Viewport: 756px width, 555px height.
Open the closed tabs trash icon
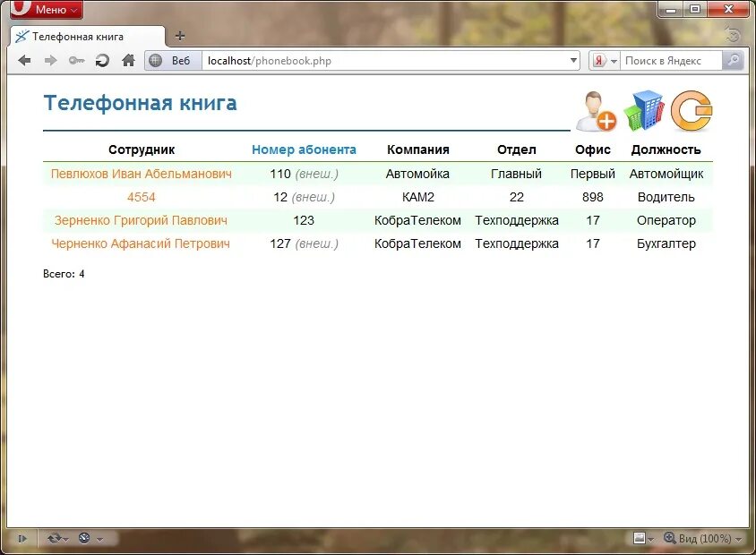[x=733, y=35]
